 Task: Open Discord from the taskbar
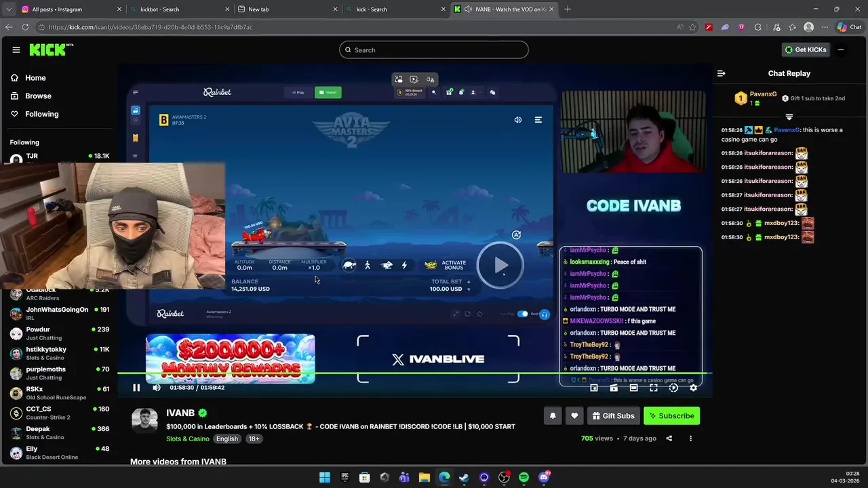(544, 478)
